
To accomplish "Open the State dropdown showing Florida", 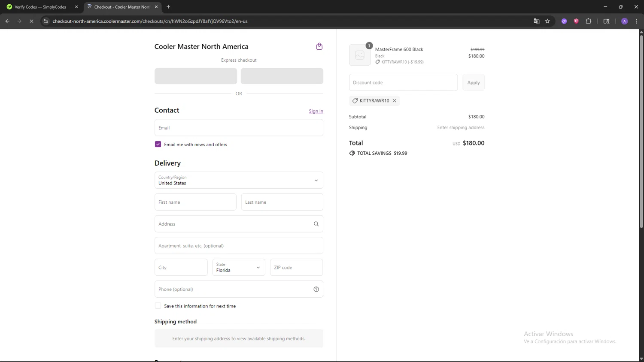I will [x=239, y=267].
